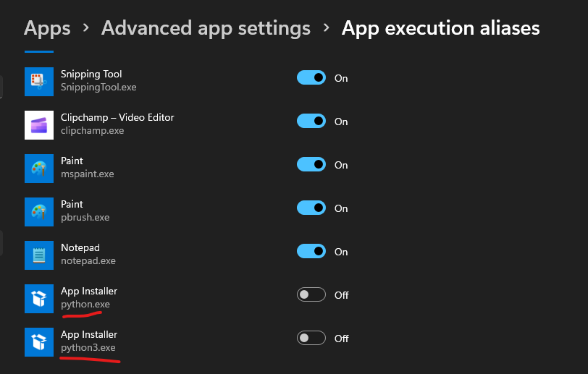Go back to the Apps breadcrumb
Viewport: 588px width, 374px height.
(x=47, y=28)
